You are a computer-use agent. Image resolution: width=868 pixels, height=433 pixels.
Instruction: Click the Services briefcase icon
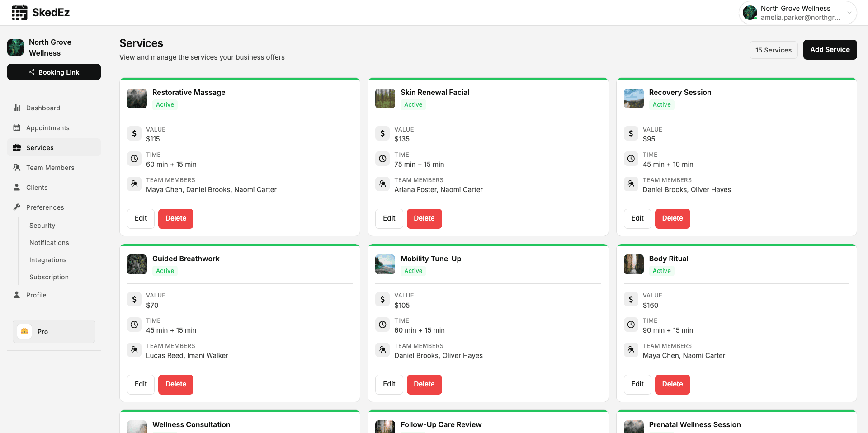17,147
